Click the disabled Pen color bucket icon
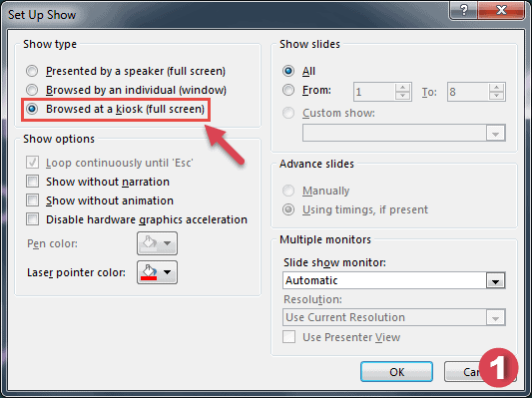Image resolution: width=532 pixels, height=398 pixels. [x=150, y=243]
